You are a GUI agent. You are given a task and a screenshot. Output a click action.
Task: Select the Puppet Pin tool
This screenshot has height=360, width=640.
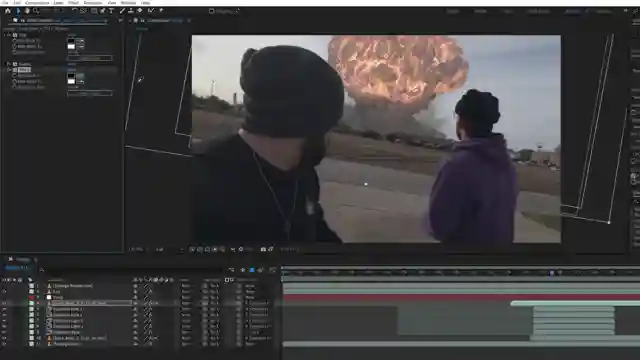point(161,11)
